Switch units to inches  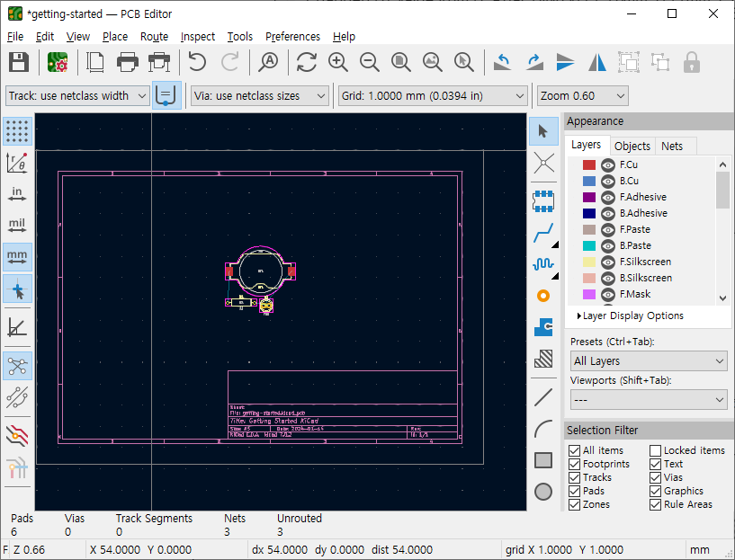pyautogui.click(x=17, y=194)
